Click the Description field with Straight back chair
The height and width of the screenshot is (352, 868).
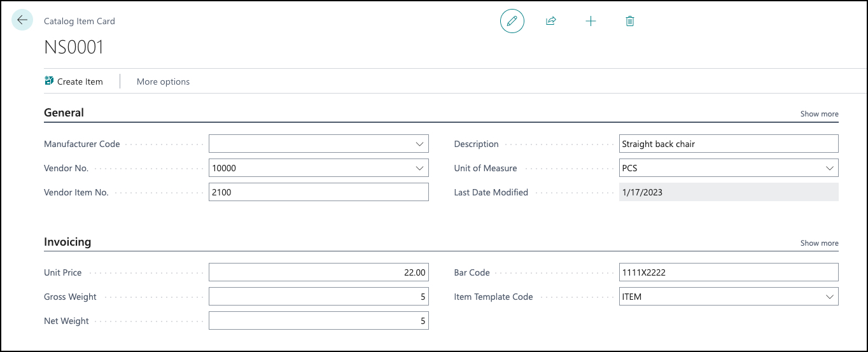(x=729, y=144)
